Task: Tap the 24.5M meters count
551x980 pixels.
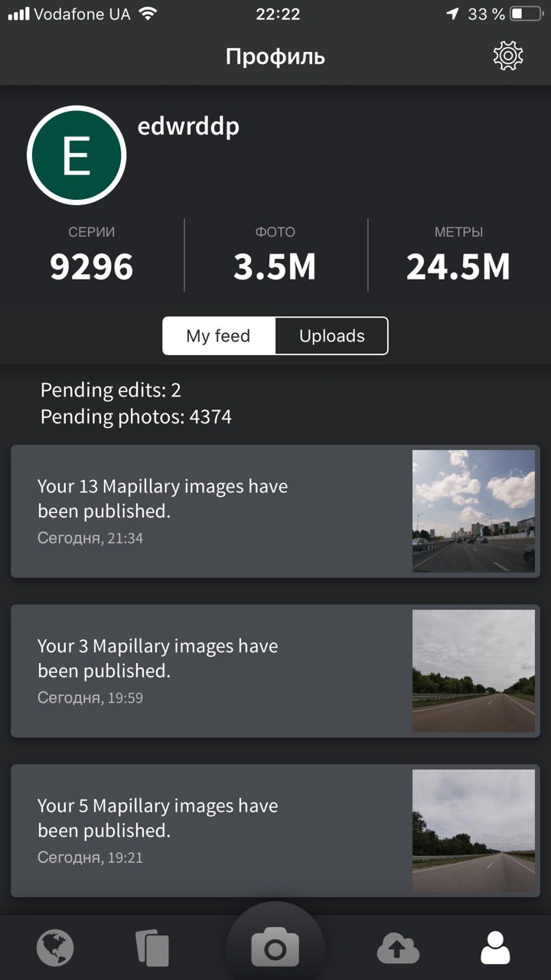Action: (458, 266)
